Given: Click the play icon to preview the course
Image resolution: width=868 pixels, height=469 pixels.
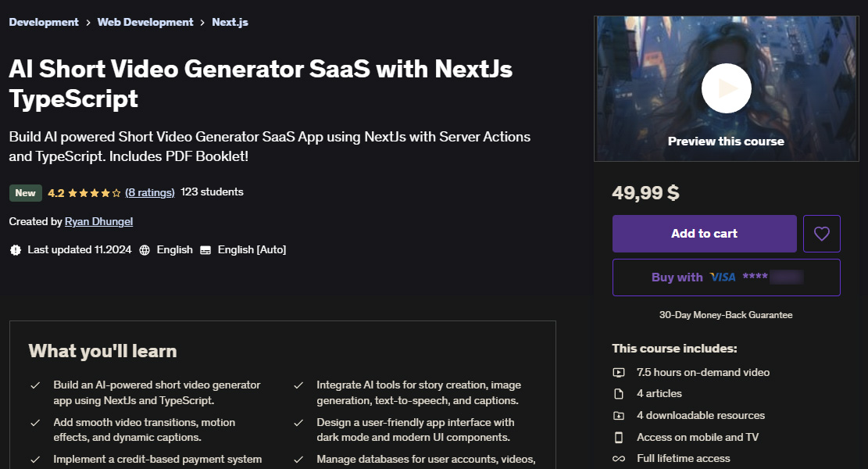Looking at the screenshot, I should tap(726, 88).
